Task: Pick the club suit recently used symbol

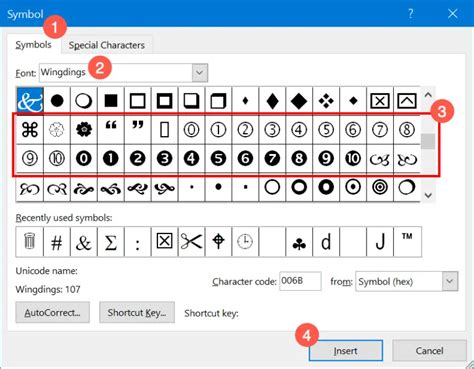Action: 299,242
